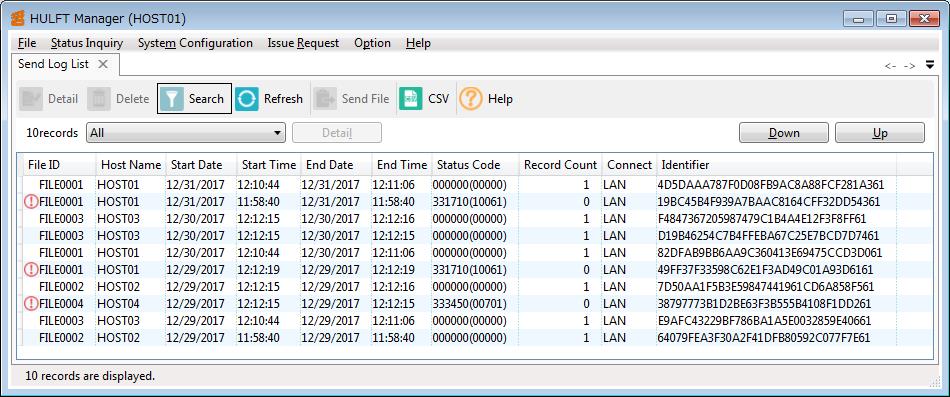The height and width of the screenshot is (397, 950).
Task: Sort by End Date column header
Action: [336, 165]
